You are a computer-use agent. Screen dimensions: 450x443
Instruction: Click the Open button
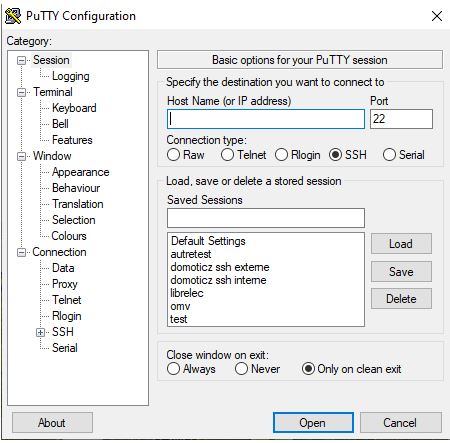313,423
